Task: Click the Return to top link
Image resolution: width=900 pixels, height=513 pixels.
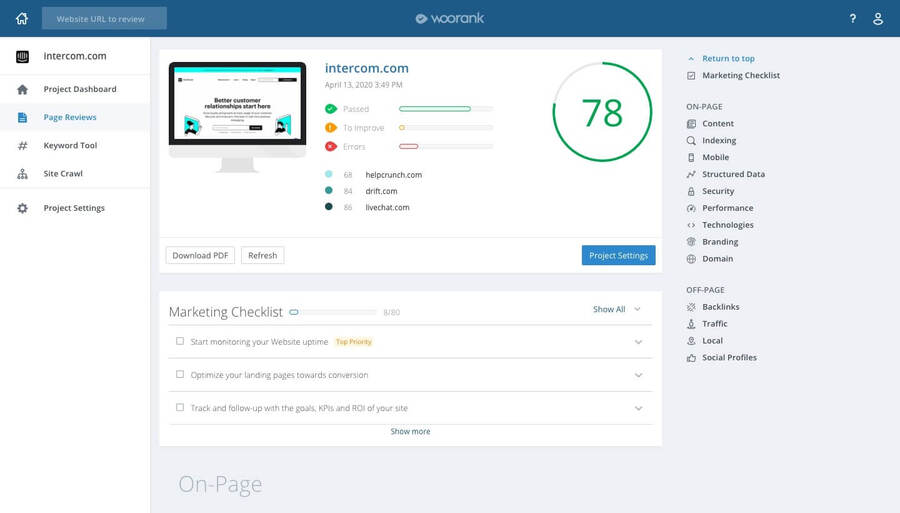Action: click(728, 59)
